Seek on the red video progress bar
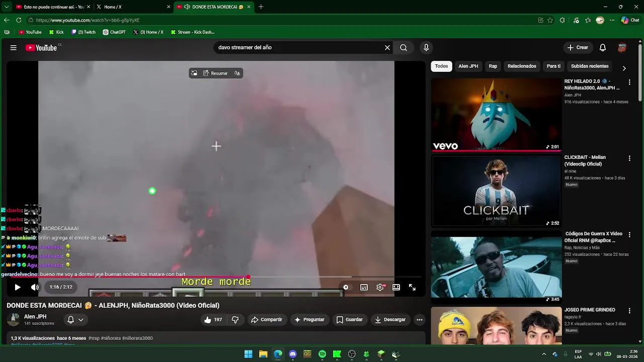 click(x=216, y=277)
